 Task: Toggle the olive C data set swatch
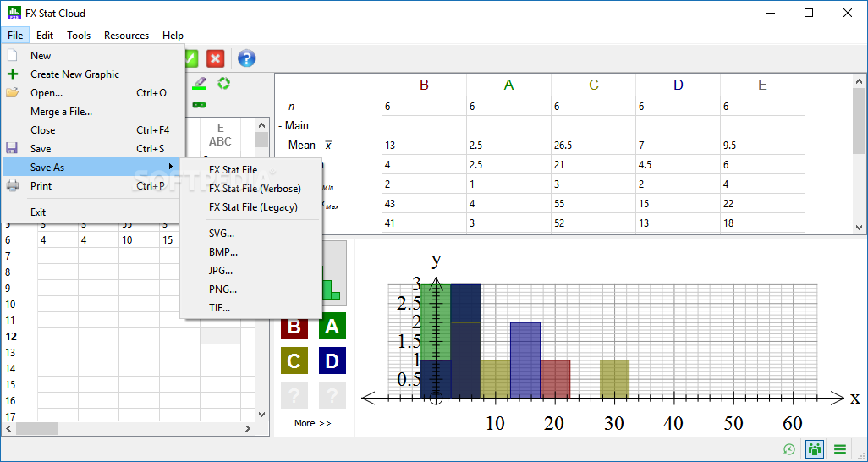294,360
